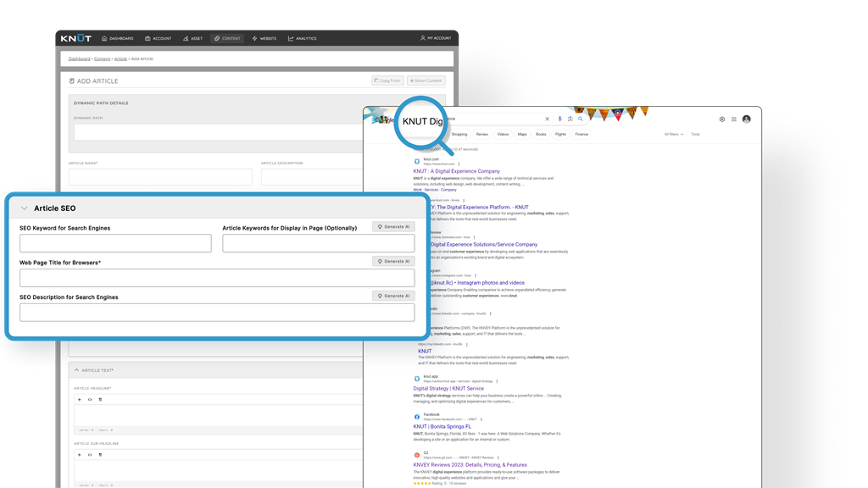Click Generate AI for SEO Description

393,296
